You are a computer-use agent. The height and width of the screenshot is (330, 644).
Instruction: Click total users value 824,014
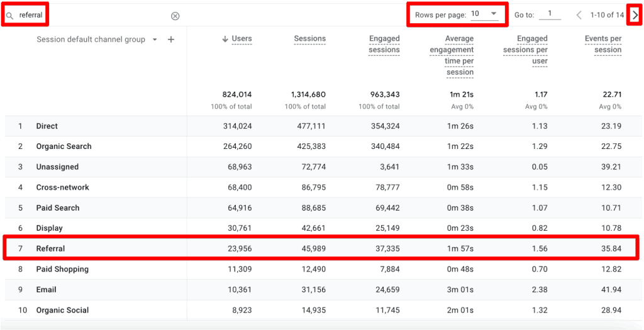click(x=237, y=95)
